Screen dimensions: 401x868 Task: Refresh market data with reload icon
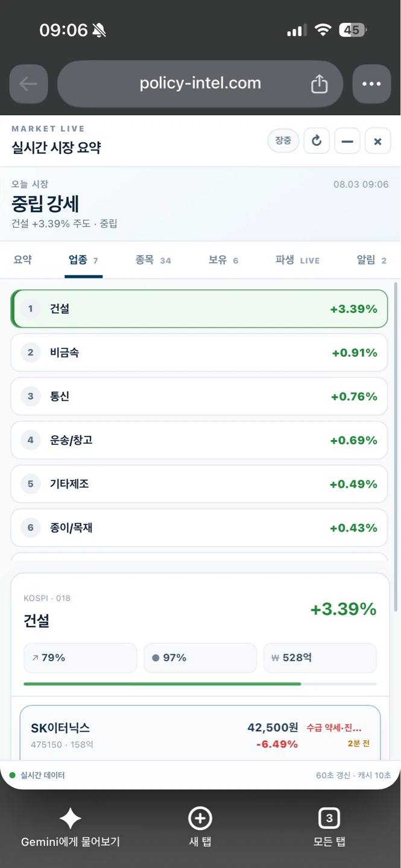tap(317, 141)
